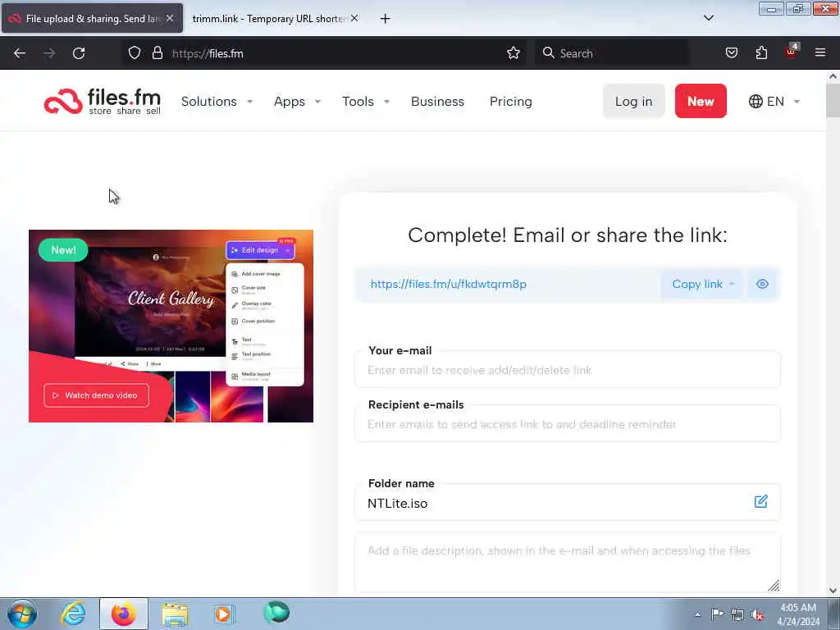
Task: Open the extensions puzzle icon
Action: [x=761, y=53]
